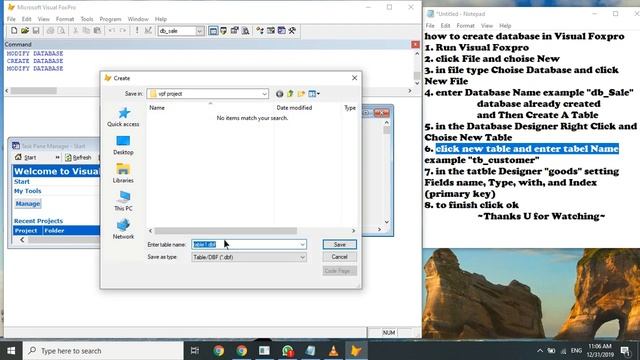640x360 pixels.
Task: Open the Class Browser toolbar icon
Action: (260, 31)
